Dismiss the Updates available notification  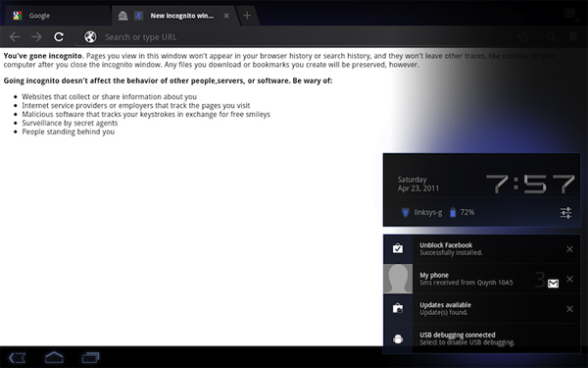(569, 309)
